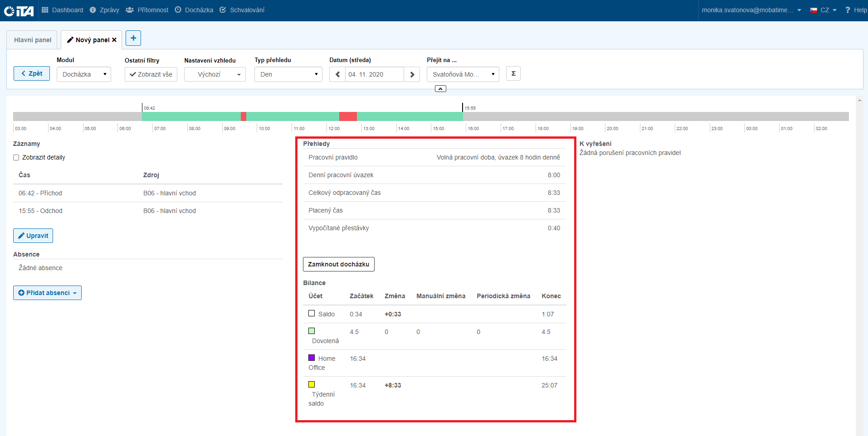The height and width of the screenshot is (436, 868).
Task: Toggle the Saldo account checkbox
Action: coord(312,313)
